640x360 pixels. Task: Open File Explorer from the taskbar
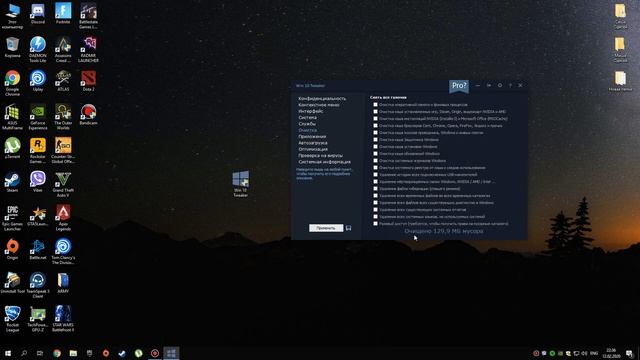coord(73,353)
